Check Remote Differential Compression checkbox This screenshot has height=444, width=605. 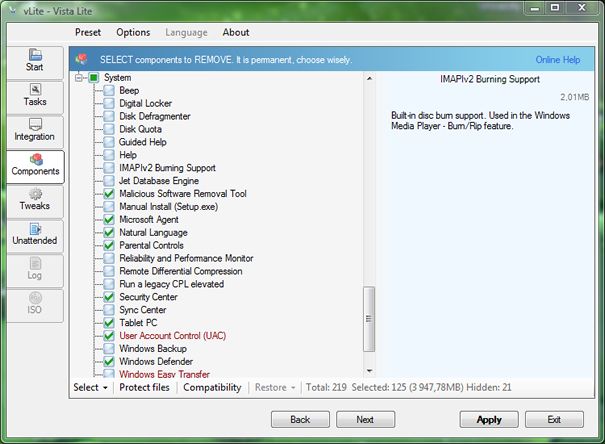(109, 271)
